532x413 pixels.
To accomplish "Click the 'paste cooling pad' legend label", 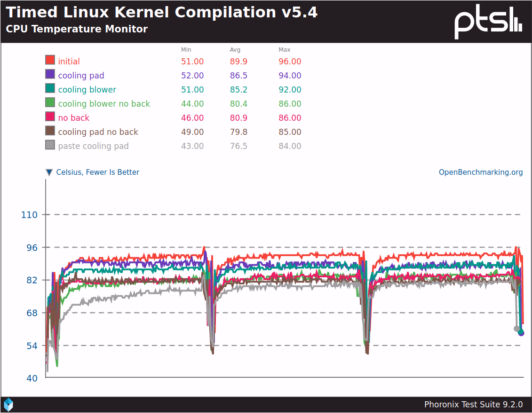I will (x=93, y=146).
